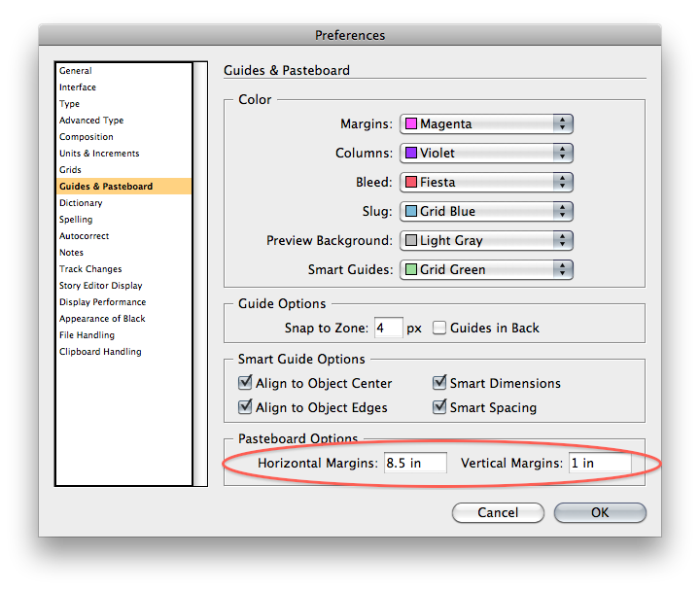This screenshot has width=700, height=590.
Task: Uncheck the Smart Spacing checkbox
Action: (439, 406)
